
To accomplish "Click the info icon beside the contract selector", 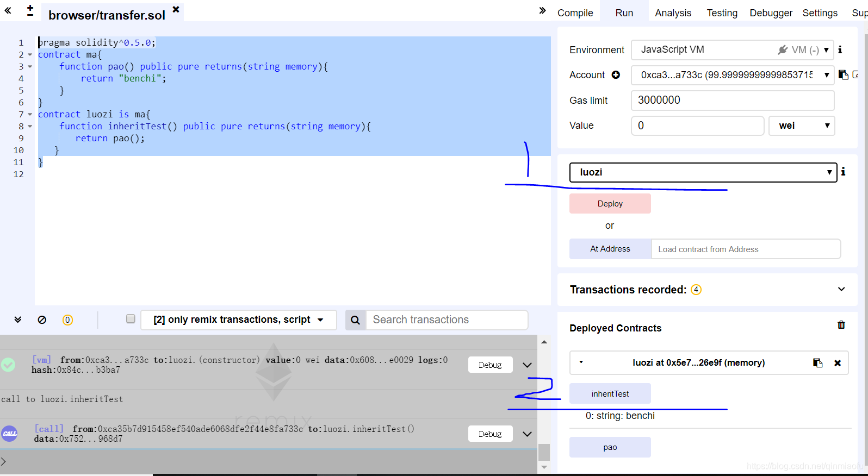I will 844,172.
